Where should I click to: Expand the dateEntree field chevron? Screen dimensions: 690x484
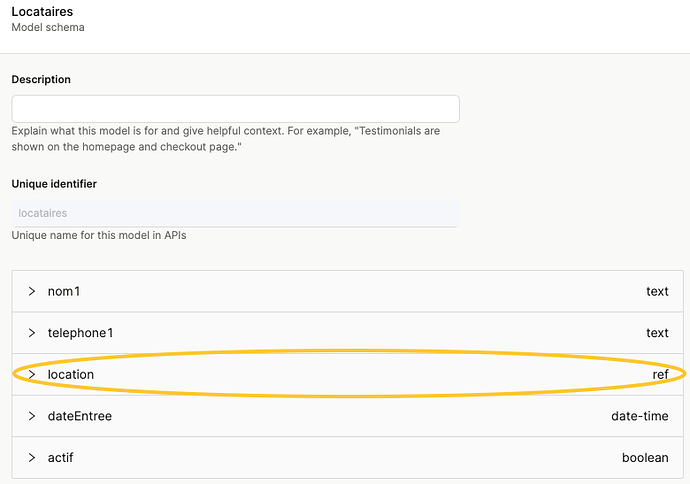[32, 416]
